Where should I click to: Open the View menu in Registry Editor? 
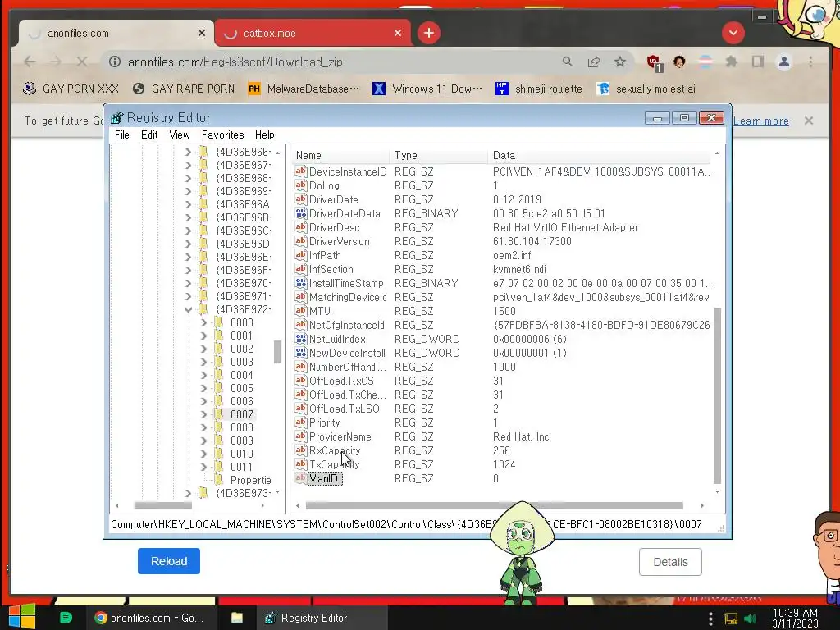[180, 135]
